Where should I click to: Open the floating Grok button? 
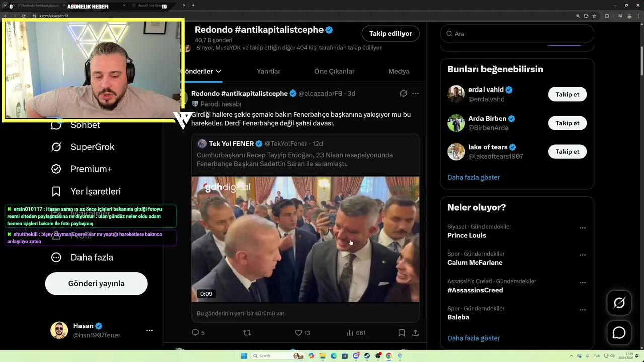click(x=619, y=303)
